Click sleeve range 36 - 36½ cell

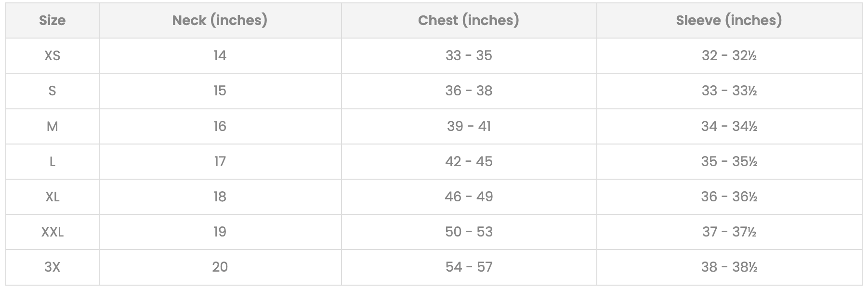(x=729, y=197)
